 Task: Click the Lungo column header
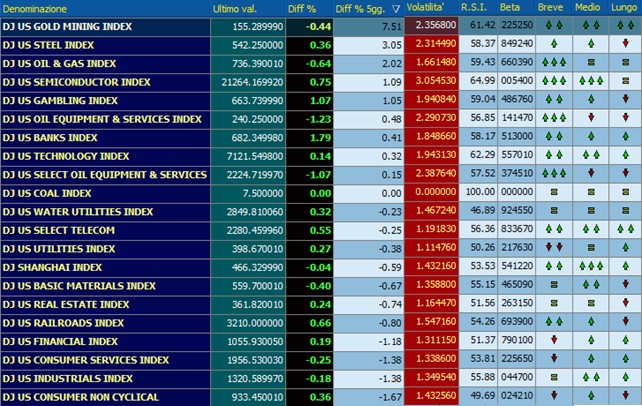click(x=624, y=7)
